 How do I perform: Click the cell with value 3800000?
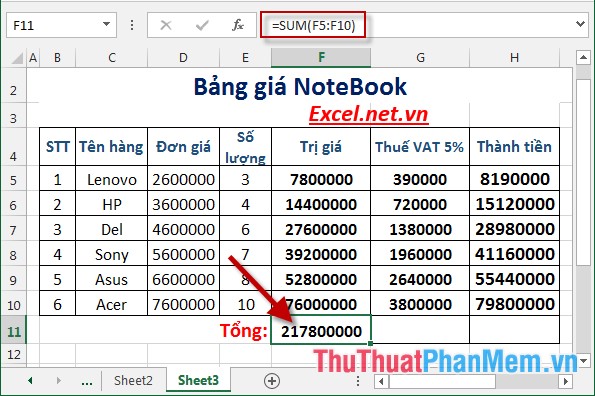tap(420, 303)
